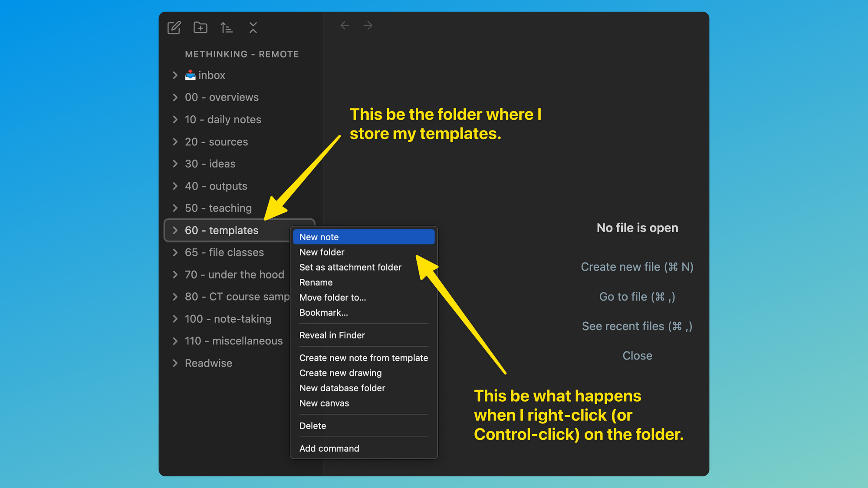868x488 pixels.
Task: Click the Create new file link
Action: click(x=637, y=267)
